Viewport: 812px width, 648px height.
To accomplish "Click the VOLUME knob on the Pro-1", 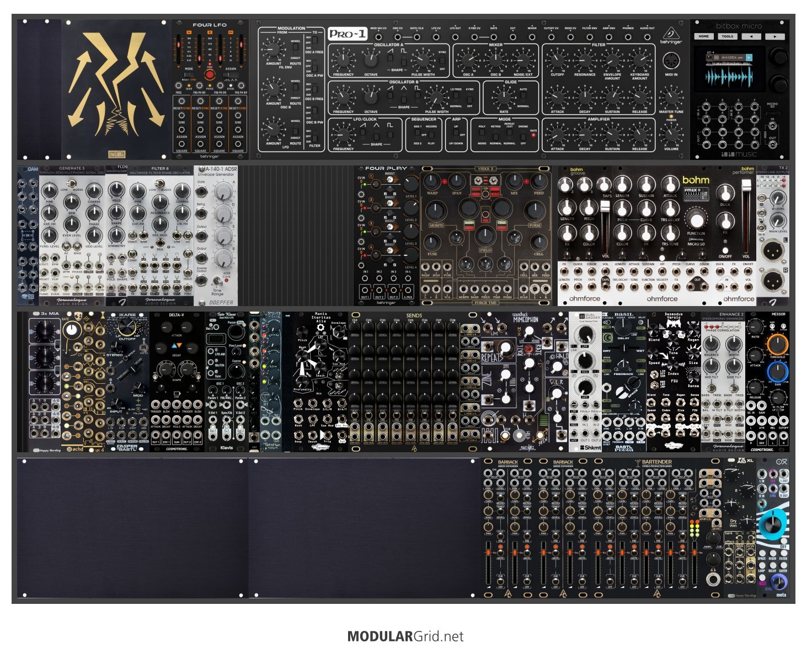I will click(671, 134).
